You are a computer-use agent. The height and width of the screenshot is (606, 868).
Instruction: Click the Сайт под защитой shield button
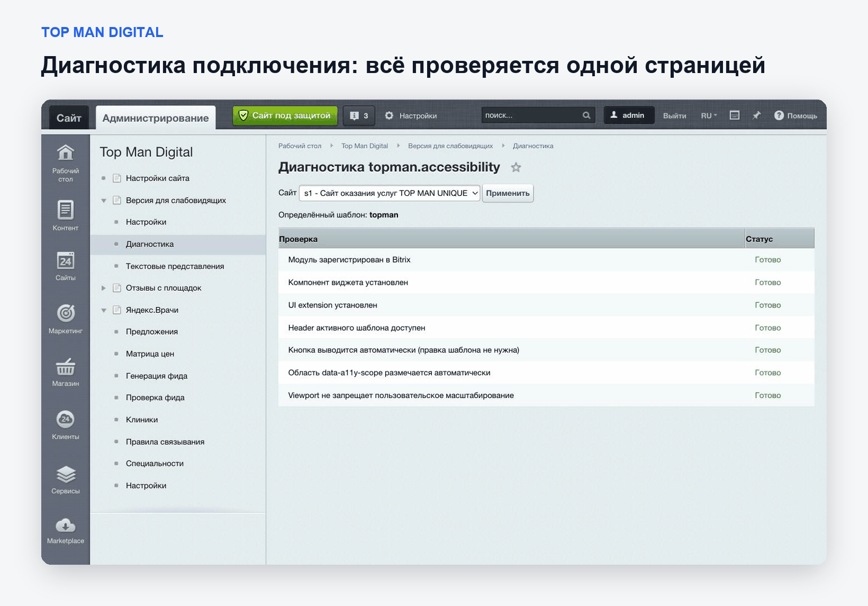click(x=285, y=115)
